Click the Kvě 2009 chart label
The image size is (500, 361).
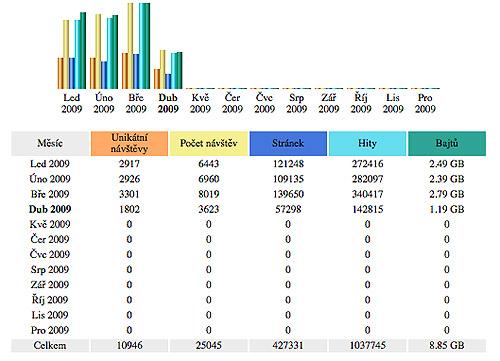pyautogui.click(x=200, y=103)
